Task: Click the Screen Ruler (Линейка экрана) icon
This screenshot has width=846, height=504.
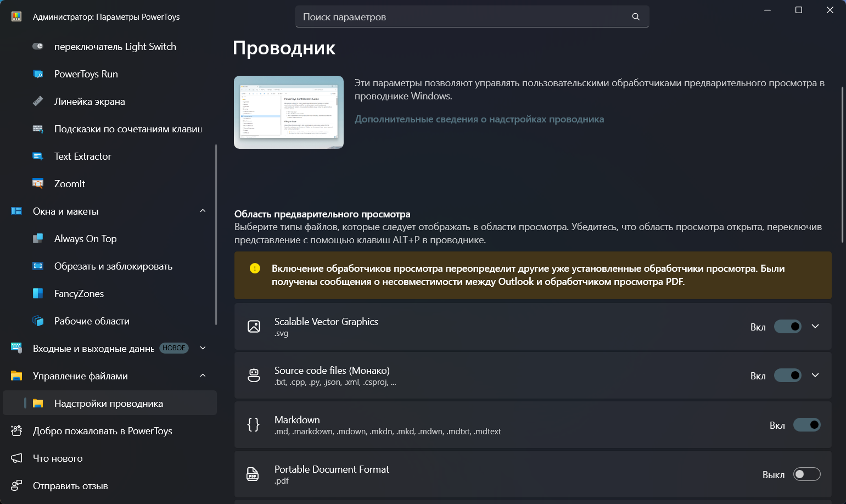Action: coord(38,102)
